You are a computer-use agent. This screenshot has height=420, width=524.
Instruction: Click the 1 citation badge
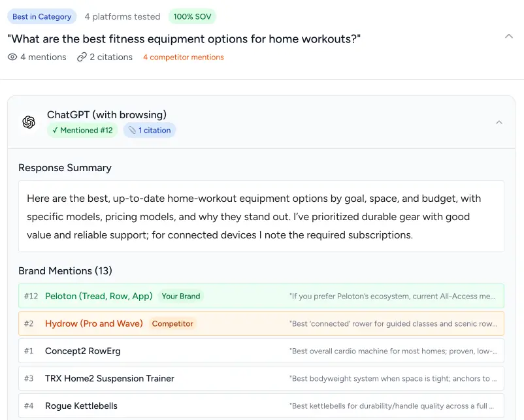tap(150, 131)
